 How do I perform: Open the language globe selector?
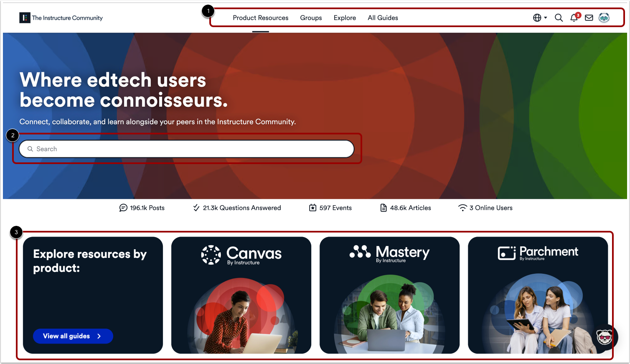[540, 18]
